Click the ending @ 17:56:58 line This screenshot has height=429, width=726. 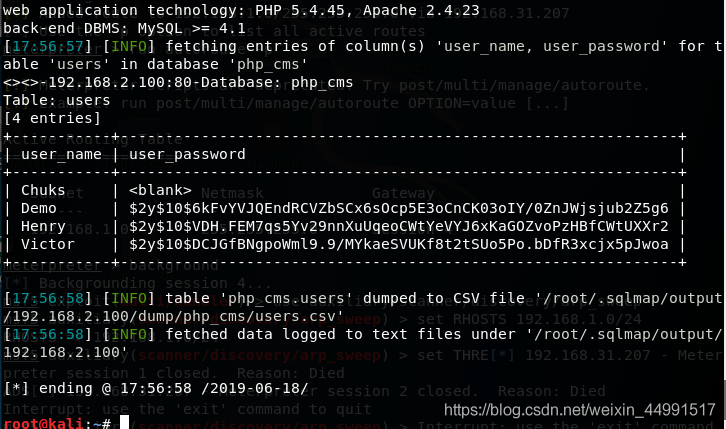tap(156, 388)
